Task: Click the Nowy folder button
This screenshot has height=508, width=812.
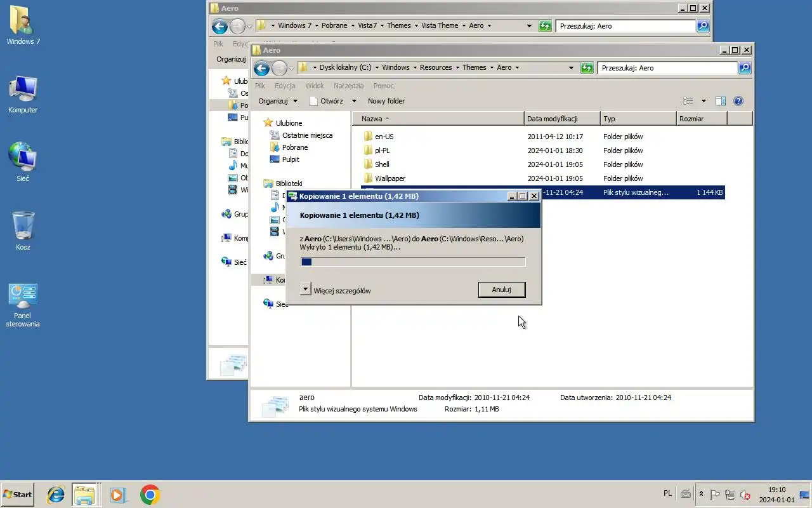Action: pos(386,101)
